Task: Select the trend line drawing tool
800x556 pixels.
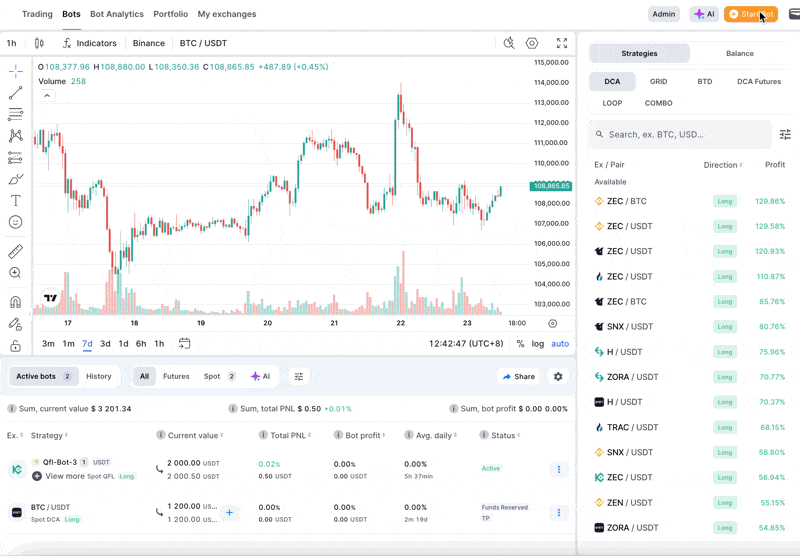Action: [x=15, y=93]
